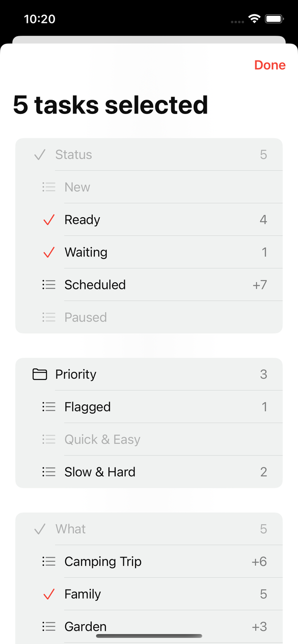Click the list icon next to Camping Trip

point(48,562)
